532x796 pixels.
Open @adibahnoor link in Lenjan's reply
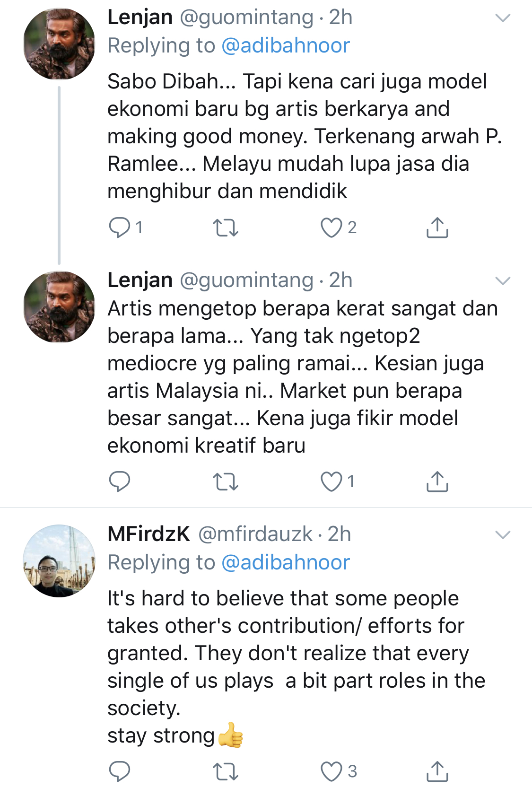285,46
